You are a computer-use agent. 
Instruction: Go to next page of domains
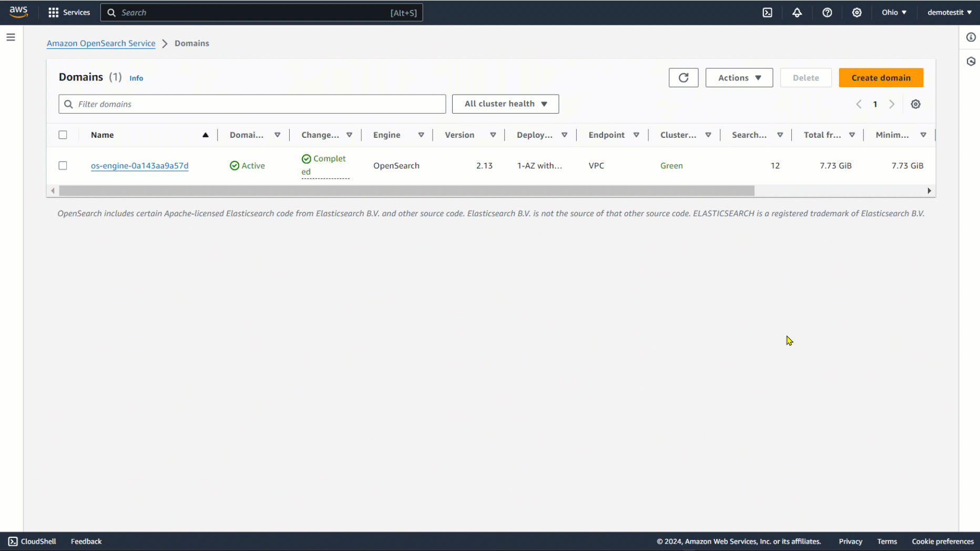pos(892,104)
